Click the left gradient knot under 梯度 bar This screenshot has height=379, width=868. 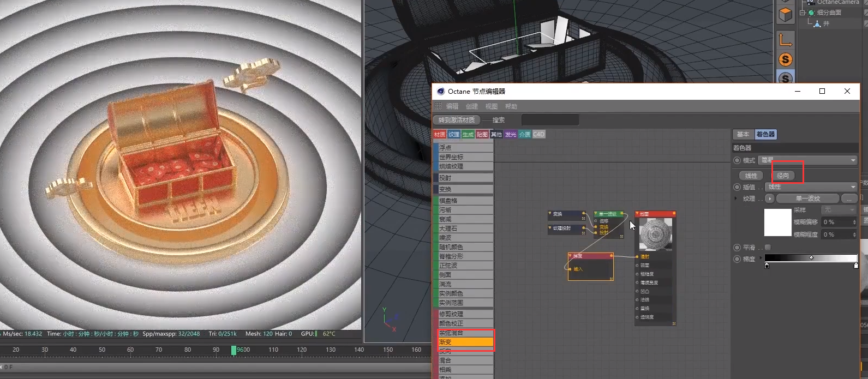click(x=767, y=266)
